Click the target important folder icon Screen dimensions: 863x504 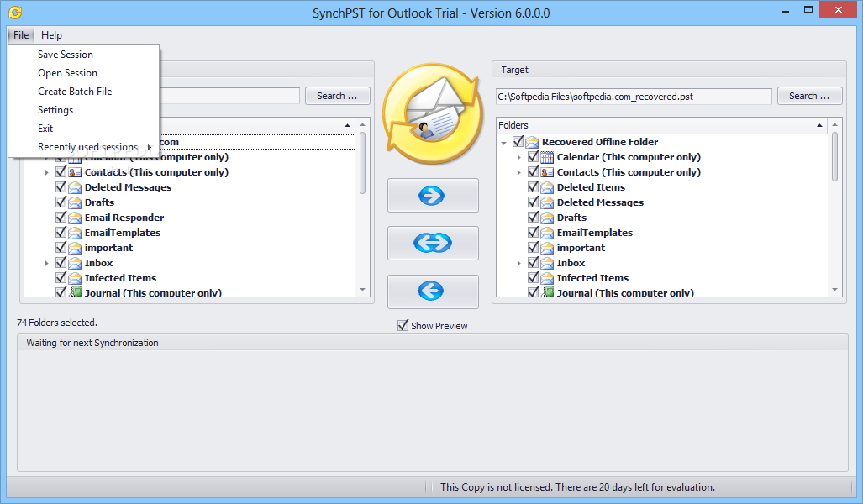[546, 248]
